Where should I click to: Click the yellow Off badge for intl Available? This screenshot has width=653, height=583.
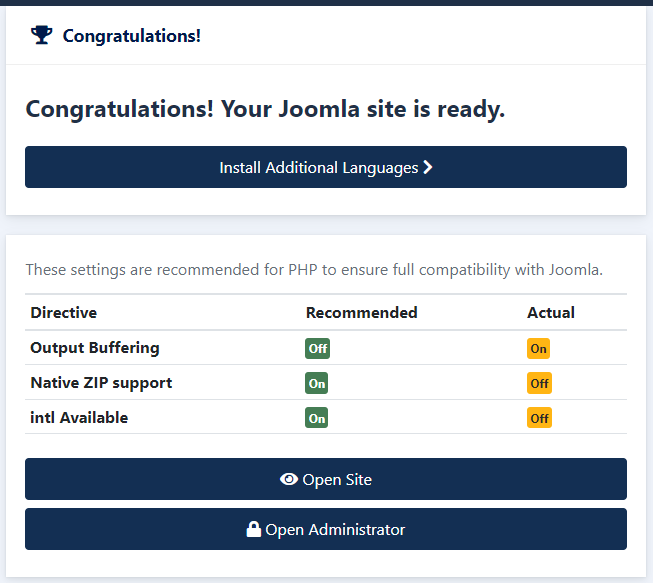tap(539, 418)
